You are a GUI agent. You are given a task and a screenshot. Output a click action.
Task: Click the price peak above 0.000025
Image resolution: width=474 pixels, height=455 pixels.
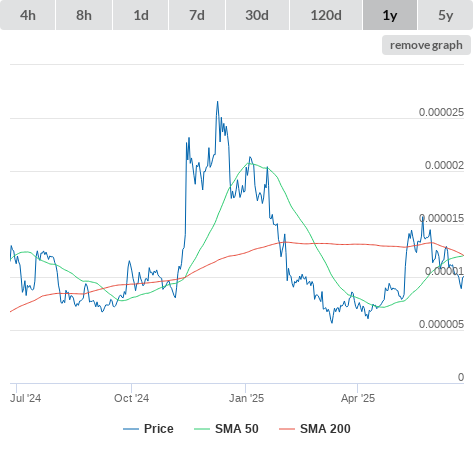tap(218, 102)
